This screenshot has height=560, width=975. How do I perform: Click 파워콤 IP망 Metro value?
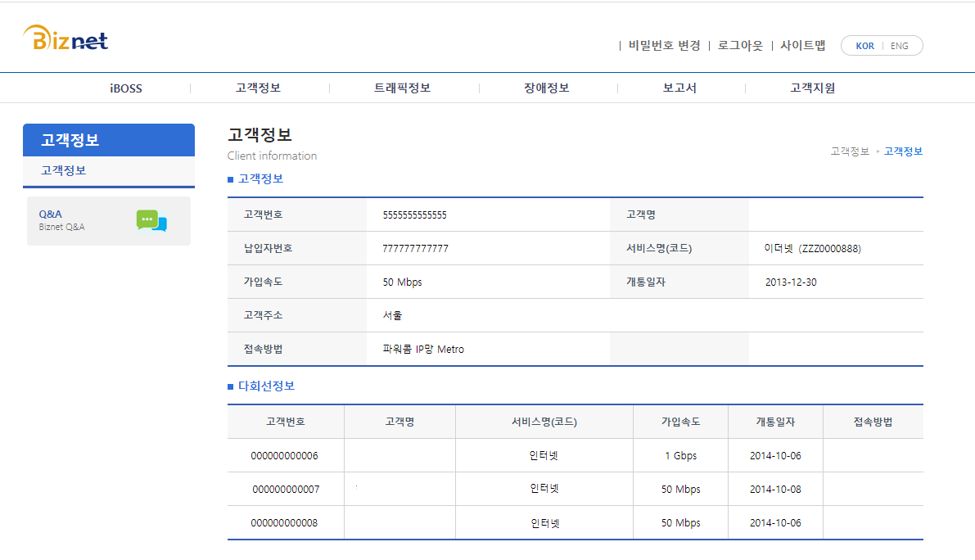423,350
